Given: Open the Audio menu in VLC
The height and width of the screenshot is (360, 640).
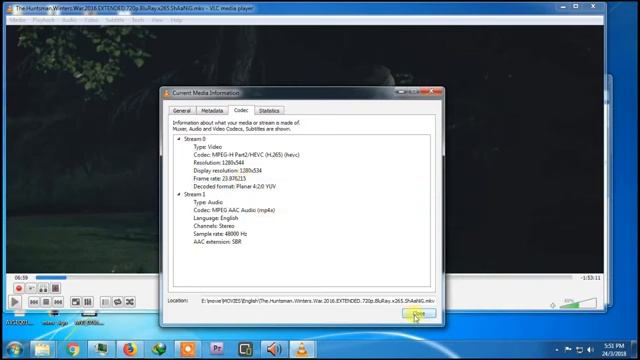Looking at the screenshot, I should tap(69, 20).
